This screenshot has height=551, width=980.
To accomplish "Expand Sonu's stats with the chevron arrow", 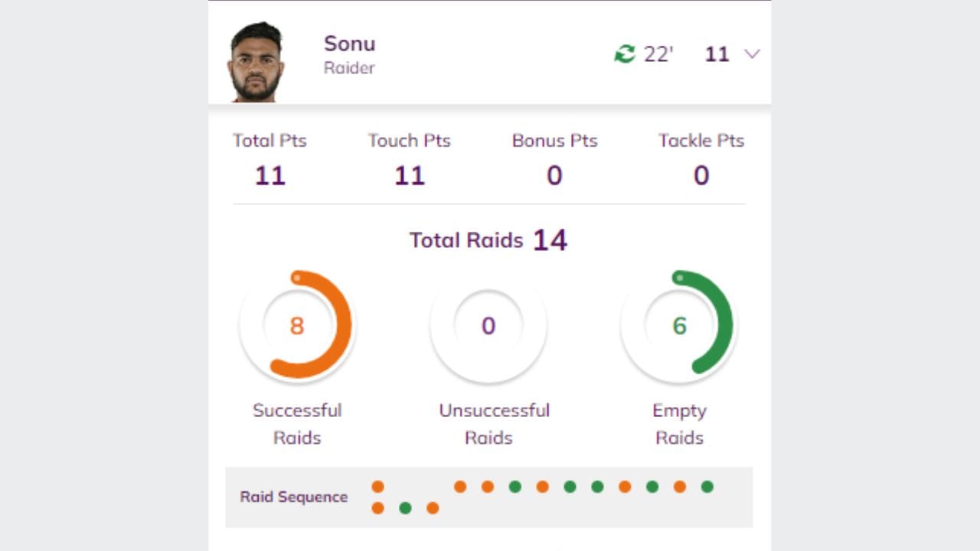I will (752, 54).
